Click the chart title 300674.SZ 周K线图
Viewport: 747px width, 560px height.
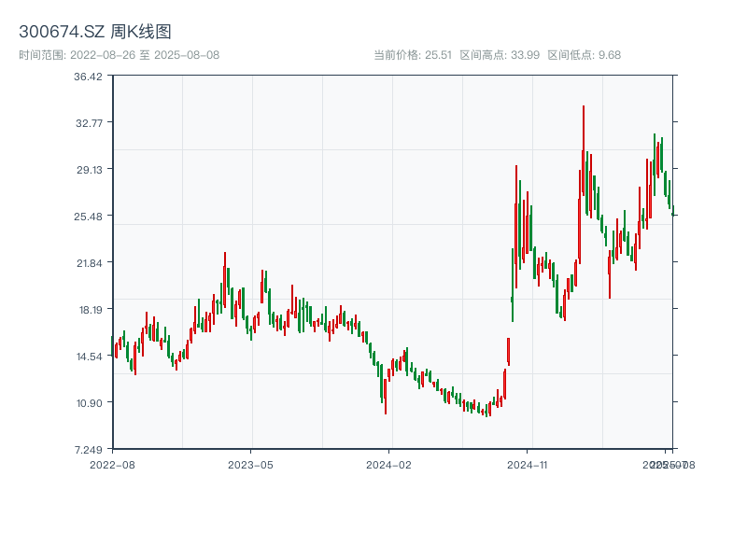pyautogui.click(x=95, y=32)
